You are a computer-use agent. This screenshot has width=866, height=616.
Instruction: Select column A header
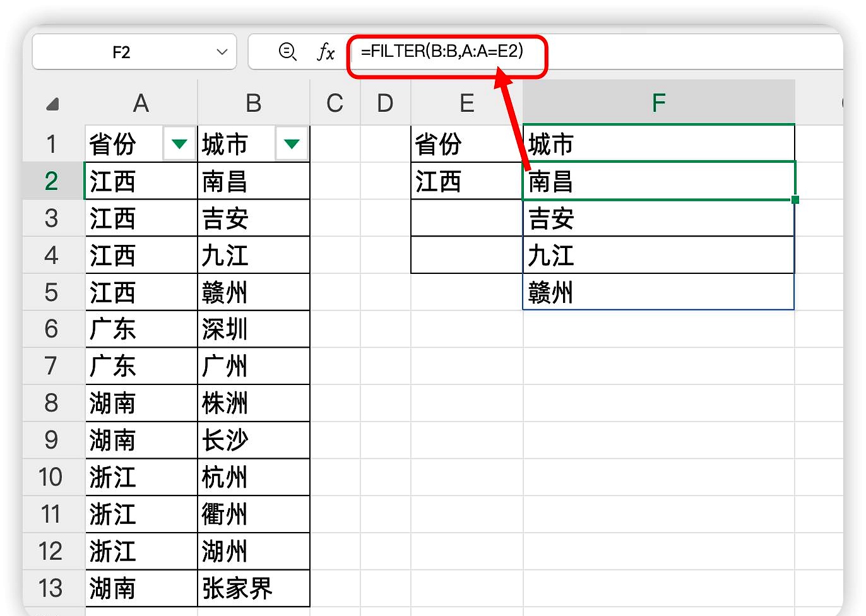pos(141,103)
